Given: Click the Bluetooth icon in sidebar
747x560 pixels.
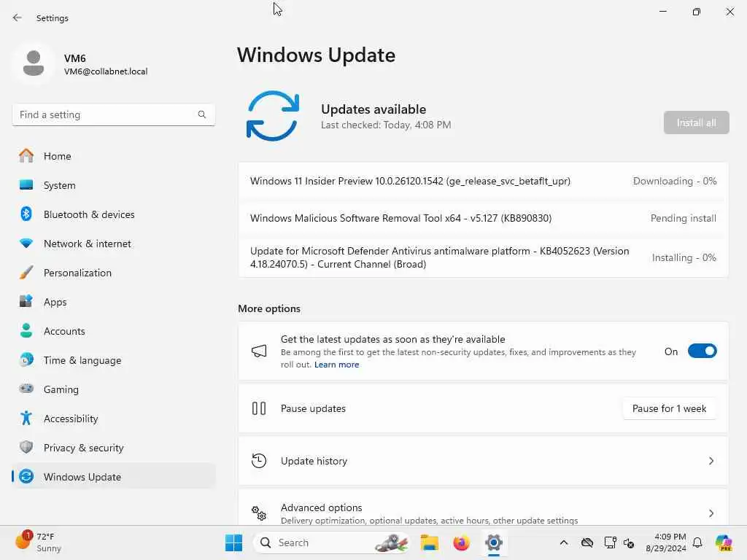Looking at the screenshot, I should (26, 214).
